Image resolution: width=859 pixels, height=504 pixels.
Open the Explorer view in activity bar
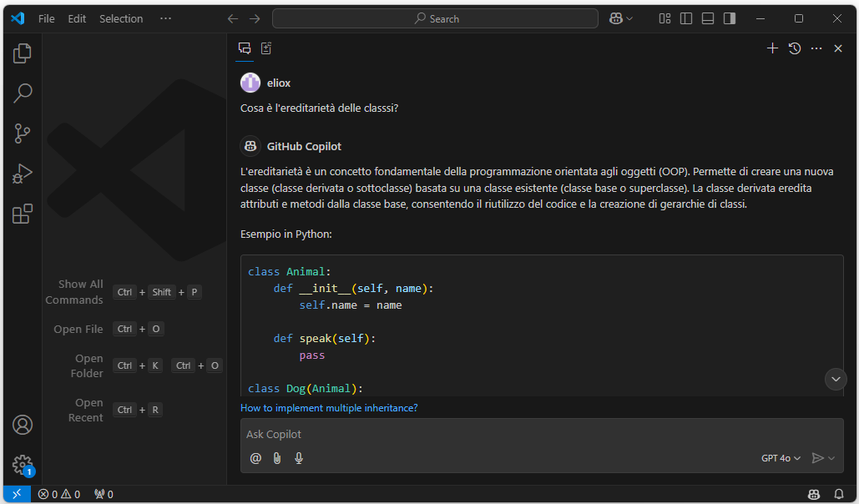tap(23, 53)
